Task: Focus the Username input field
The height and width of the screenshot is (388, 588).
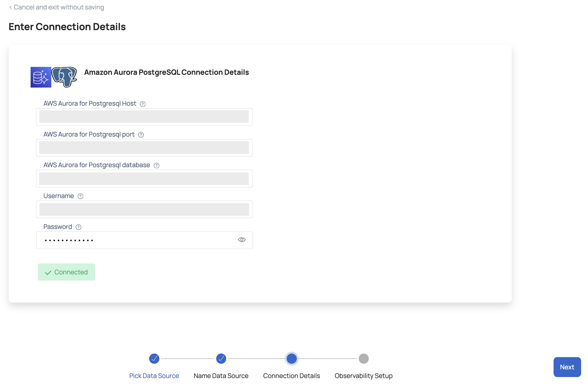Action: (x=144, y=209)
